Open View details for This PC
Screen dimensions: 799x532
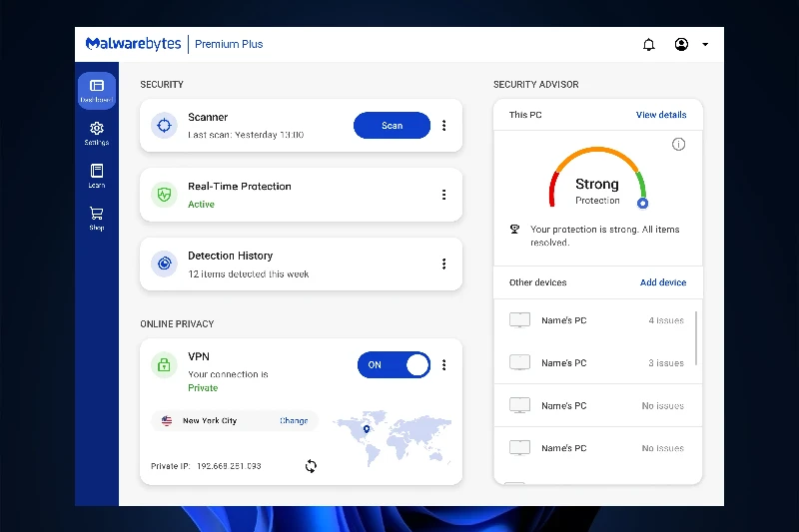point(661,115)
